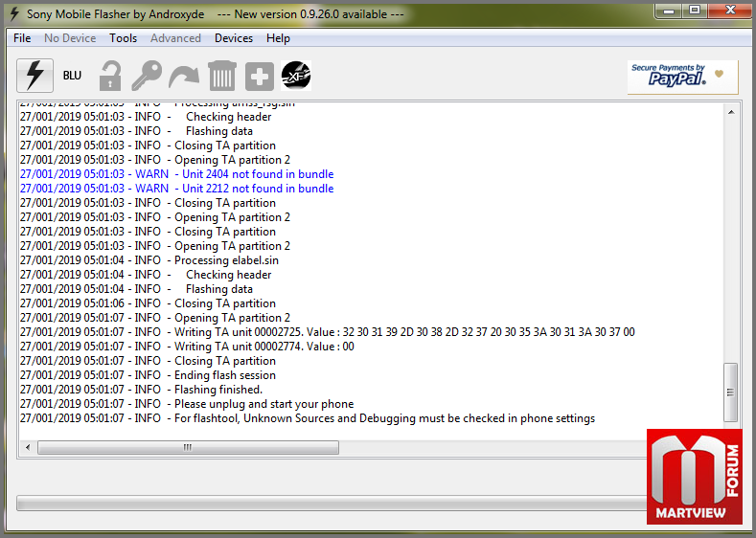Open the File menu
This screenshot has height=538, width=756.
click(x=22, y=38)
